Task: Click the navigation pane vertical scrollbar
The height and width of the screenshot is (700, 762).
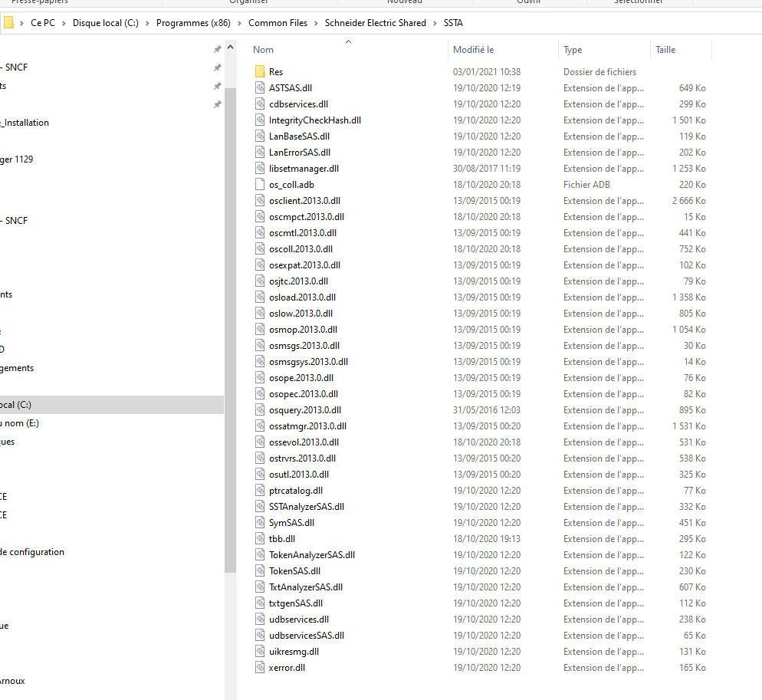Action: pos(230,307)
